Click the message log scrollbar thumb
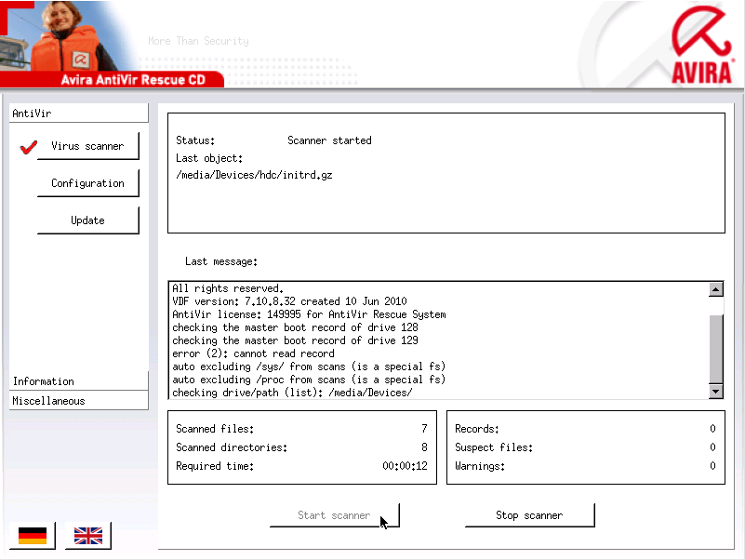Screen dimensions: 745x560 pyautogui.click(x=715, y=349)
